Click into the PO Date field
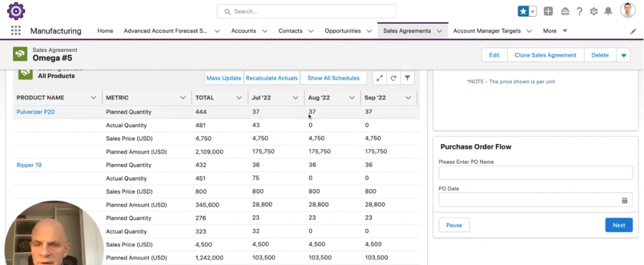The width and height of the screenshot is (644, 265). 535,200
